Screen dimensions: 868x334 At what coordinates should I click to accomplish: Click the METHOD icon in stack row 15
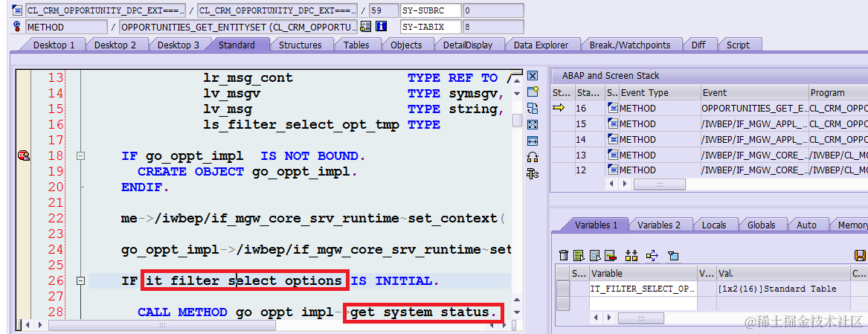click(611, 124)
